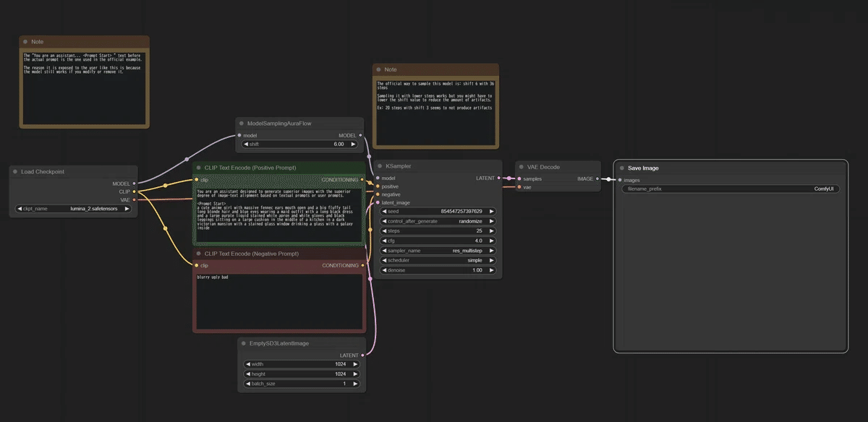Click the images input socket on Save Image
Screen dimensions: 868x422
pyautogui.click(x=619, y=180)
